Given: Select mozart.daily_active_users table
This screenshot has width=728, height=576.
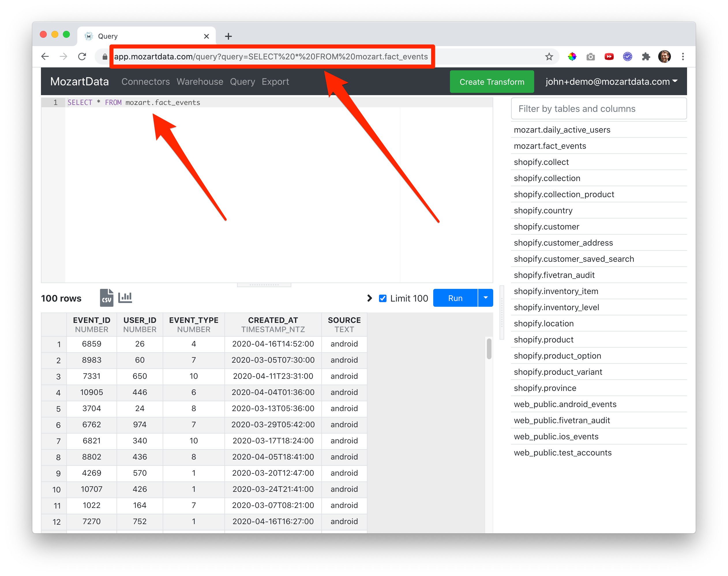Looking at the screenshot, I should point(599,129).
